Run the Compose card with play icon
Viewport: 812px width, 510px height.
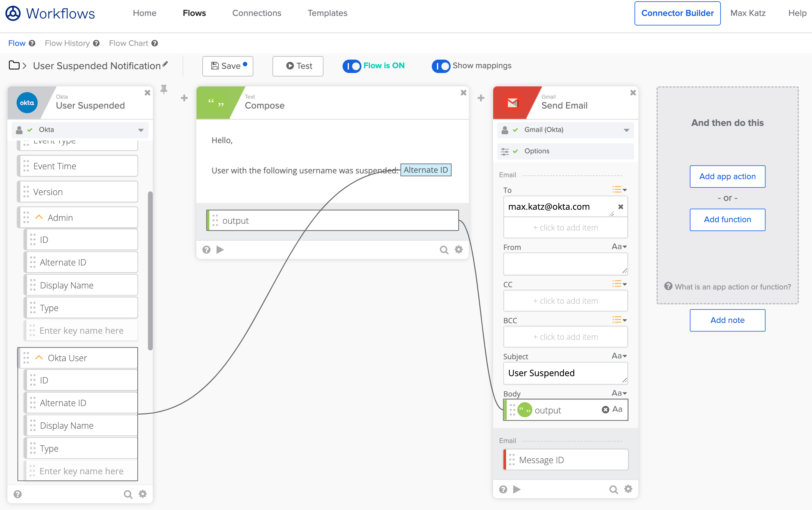(220, 250)
